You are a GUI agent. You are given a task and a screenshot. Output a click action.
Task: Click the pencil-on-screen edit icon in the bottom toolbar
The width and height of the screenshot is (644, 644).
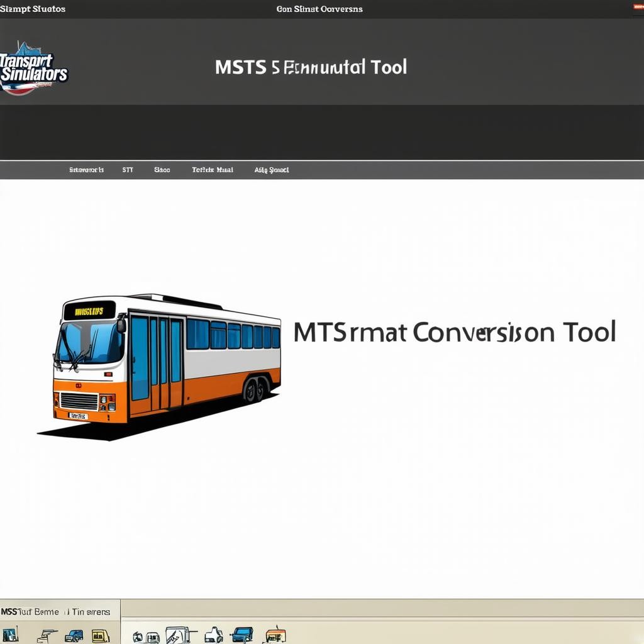coord(178,635)
